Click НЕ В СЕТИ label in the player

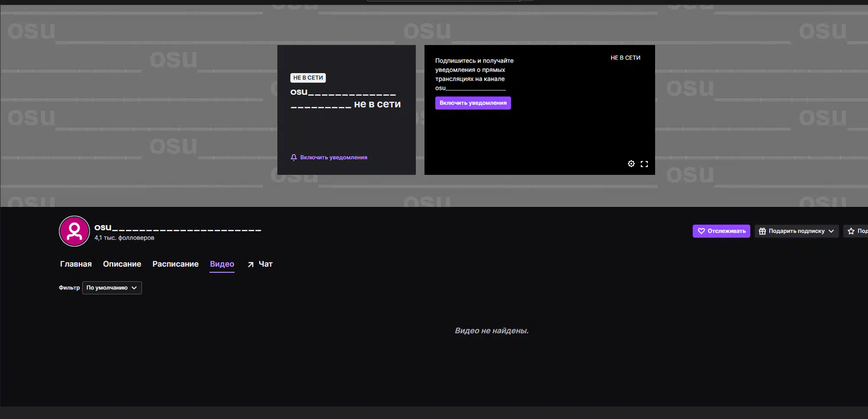tap(625, 58)
